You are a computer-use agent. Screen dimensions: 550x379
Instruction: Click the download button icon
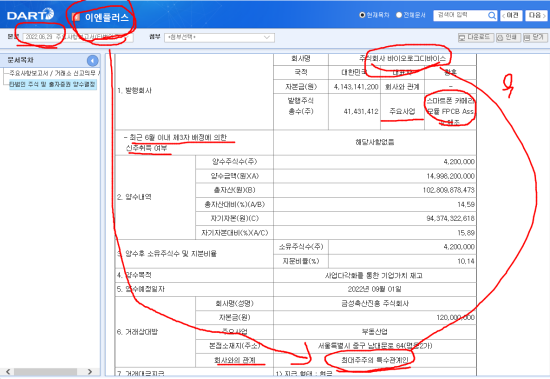[462, 38]
